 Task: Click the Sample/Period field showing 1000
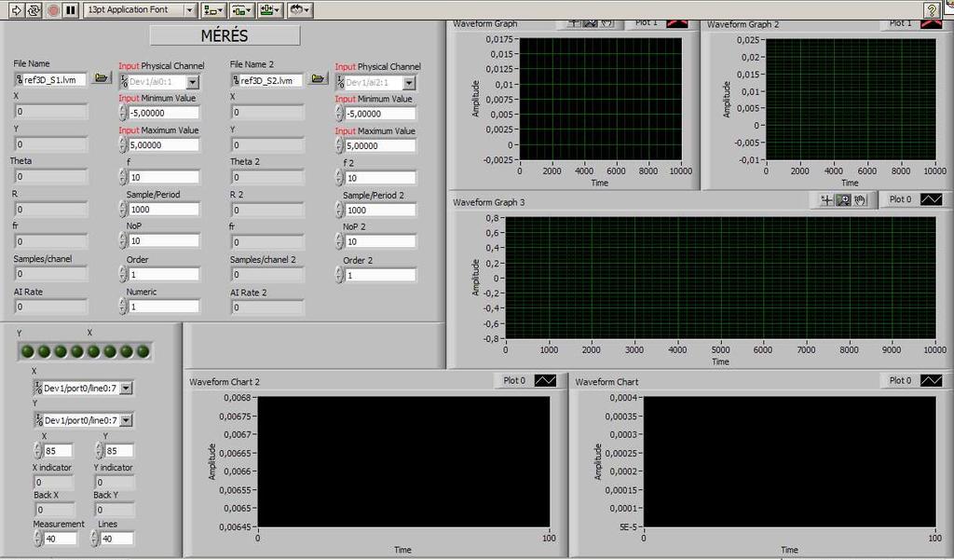tap(164, 209)
